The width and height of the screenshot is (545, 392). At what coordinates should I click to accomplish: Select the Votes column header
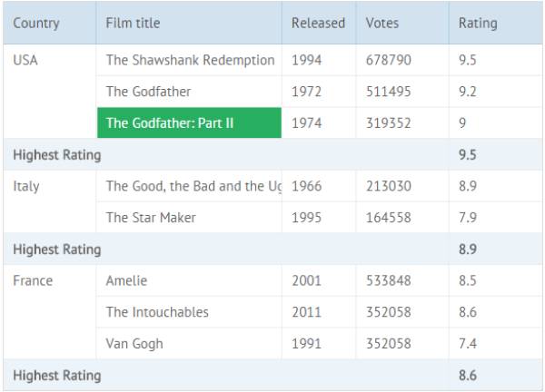[402, 23]
